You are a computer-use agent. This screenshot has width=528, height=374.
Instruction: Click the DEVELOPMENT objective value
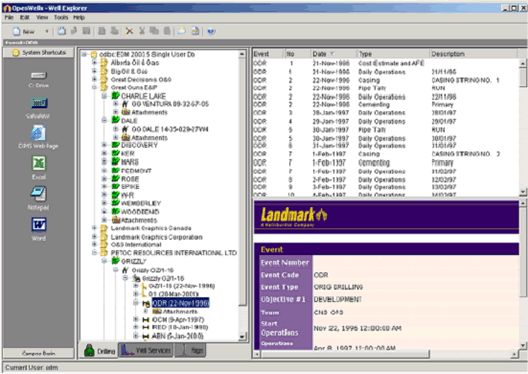tap(337, 299)
